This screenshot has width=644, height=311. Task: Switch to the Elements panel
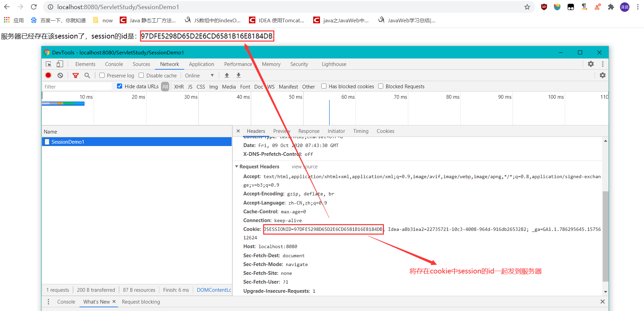point(85,64)
